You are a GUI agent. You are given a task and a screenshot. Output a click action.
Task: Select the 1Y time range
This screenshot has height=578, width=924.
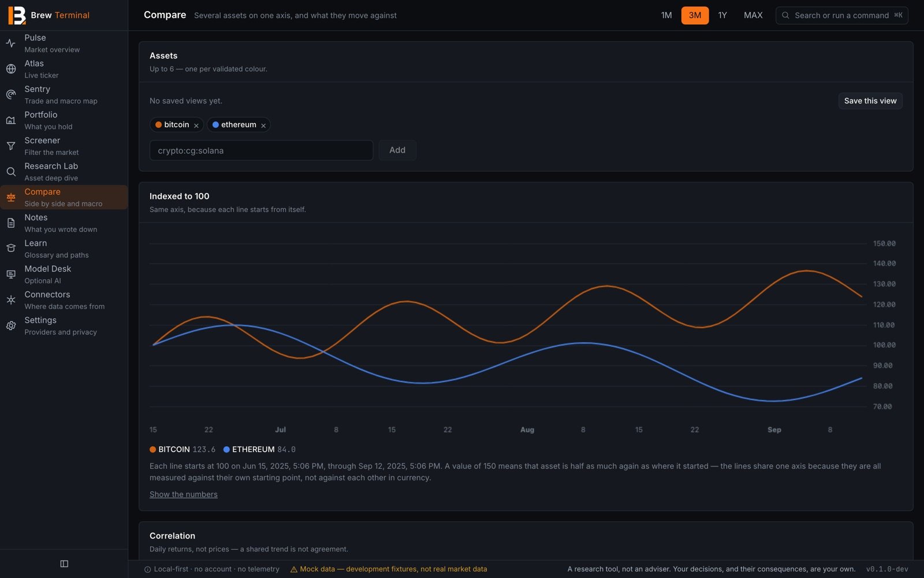(722, 15)
